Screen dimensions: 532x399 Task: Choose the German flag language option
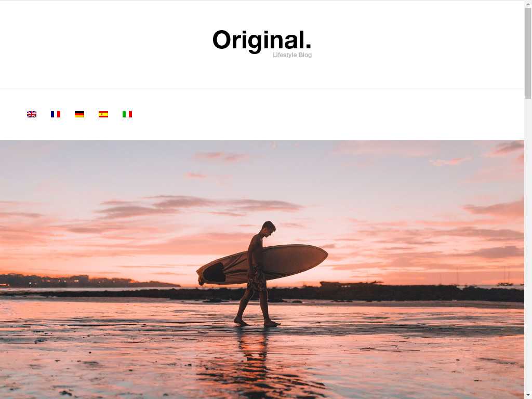[x=79, y=114]
